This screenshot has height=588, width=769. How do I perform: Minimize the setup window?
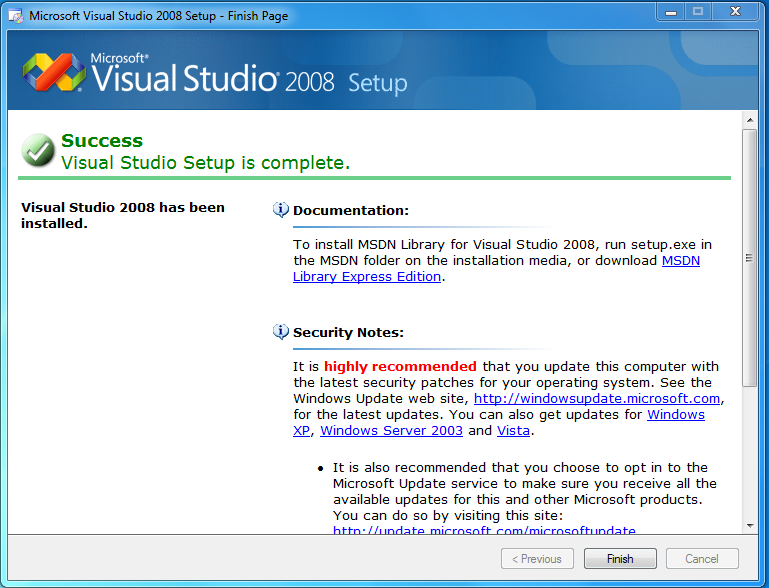[671, 12]
